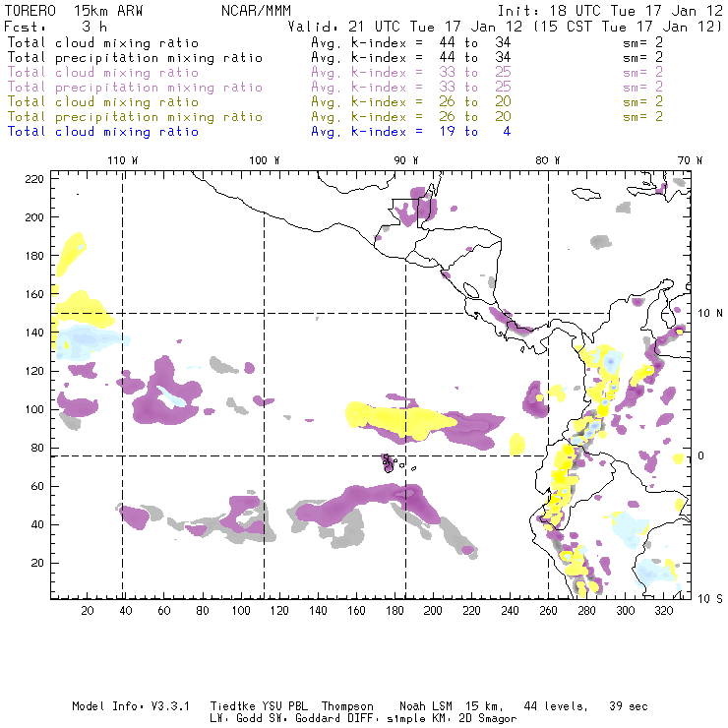
Task: Select the olive "Total precipitation mixing ratio" legend line
Action: coord(135,117)
